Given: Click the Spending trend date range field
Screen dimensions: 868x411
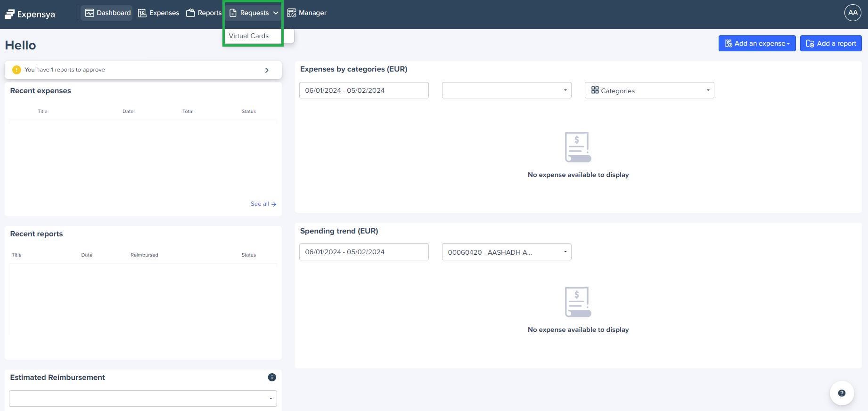Looking at the screenshot, I should pyautogui.click(x=364, y=252).
